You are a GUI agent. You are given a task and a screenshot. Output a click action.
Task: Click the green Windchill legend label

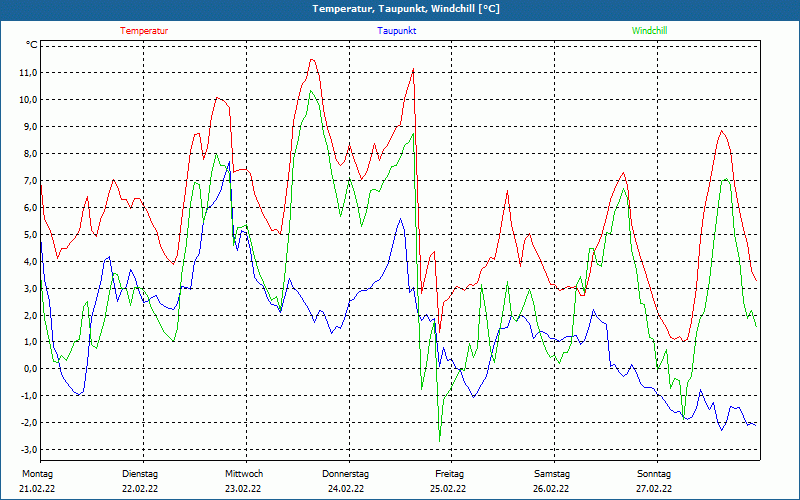649,31
